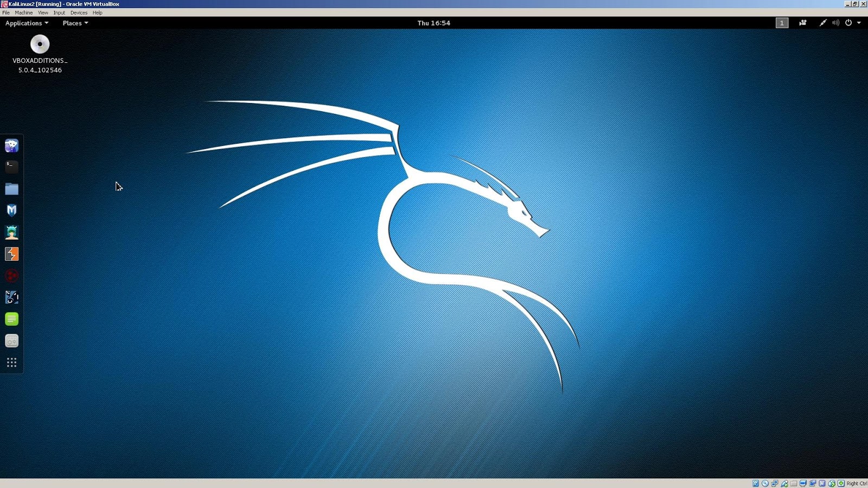868x488 pixels.
Task: Launch the Metasploit Framework dock icon
Action: 11,210
